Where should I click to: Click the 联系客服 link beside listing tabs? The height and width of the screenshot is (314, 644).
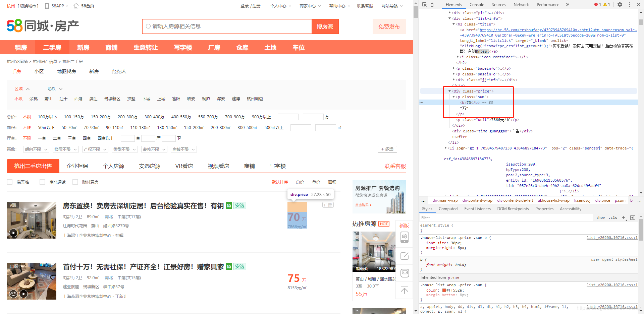coord(395,166)
